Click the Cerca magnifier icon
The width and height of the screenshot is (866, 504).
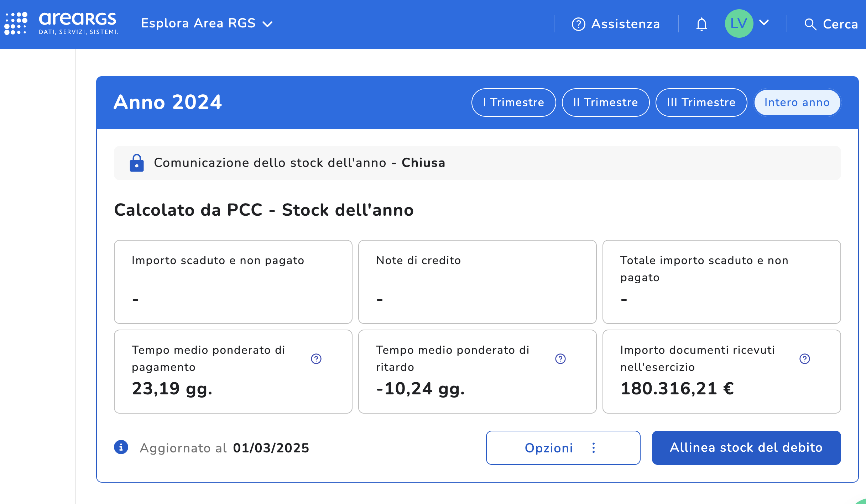(x=810, y=24)
